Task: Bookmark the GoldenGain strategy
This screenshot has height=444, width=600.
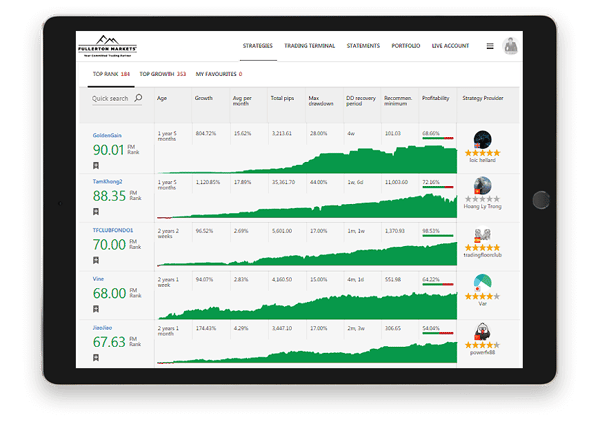Action: point(96,165)
